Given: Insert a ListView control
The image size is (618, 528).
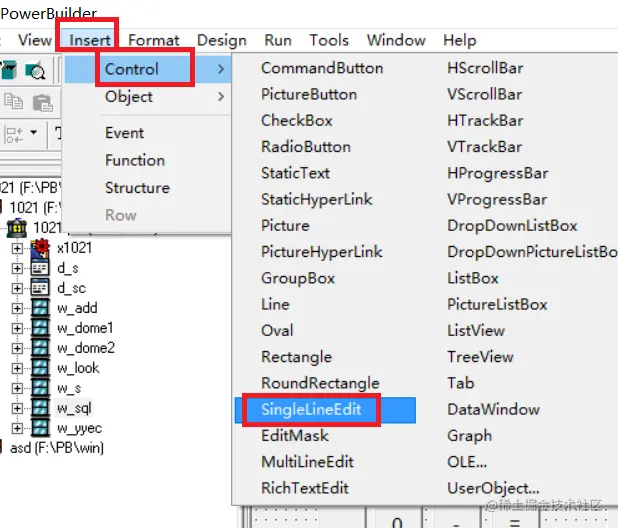Looking at the screenshot, I should coord(476,331).
